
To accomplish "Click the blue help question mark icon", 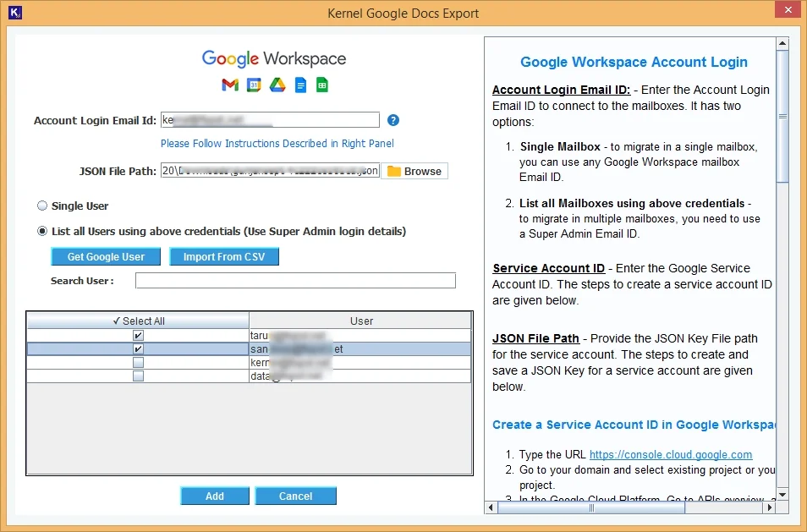I will coord(393,120).
